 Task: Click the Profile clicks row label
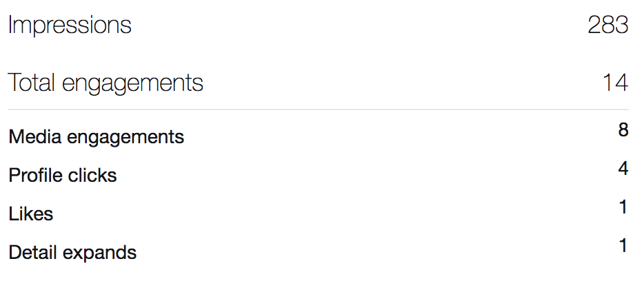63,176
